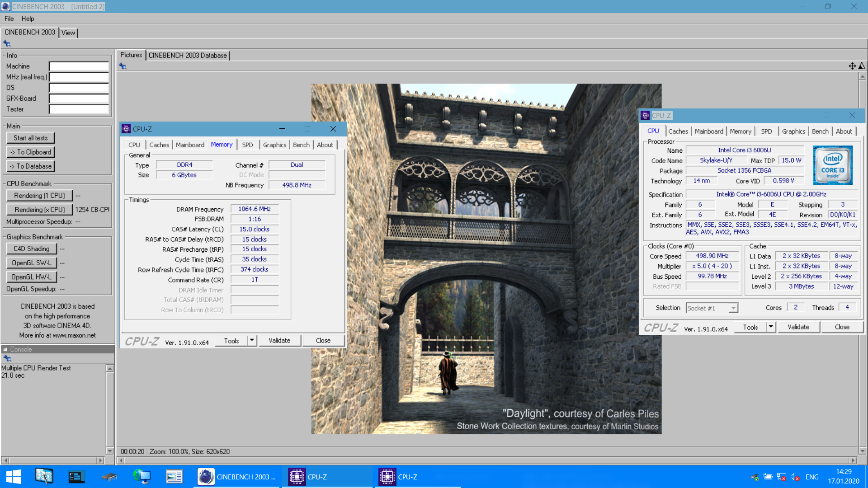
Task: Switch to the second CPU-Z taskbar entry
Action: coord(418,477)
